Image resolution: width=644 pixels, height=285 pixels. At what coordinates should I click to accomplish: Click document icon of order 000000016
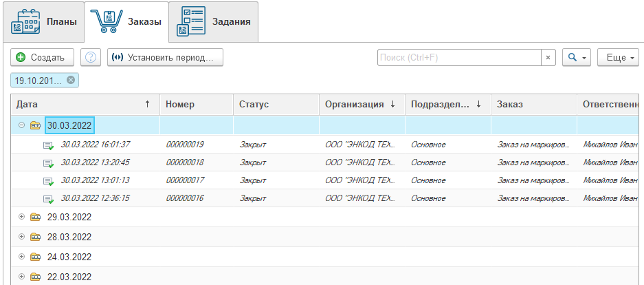click(48, 199)
